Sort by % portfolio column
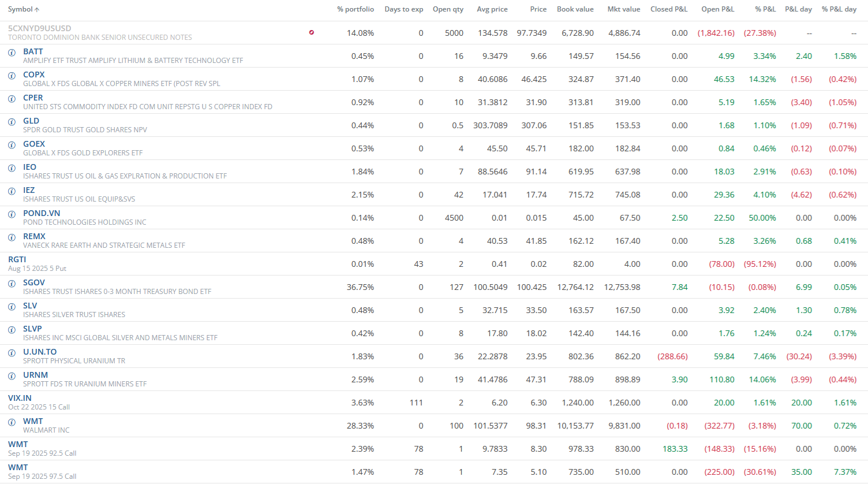The image size is (868, 495). [x=356, y=9]
